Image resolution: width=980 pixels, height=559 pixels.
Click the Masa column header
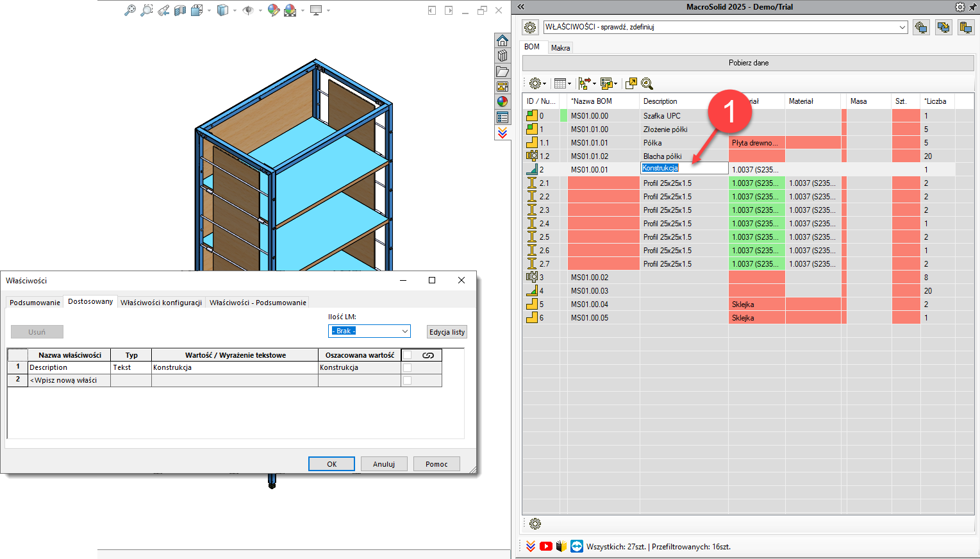coord(868,101)
